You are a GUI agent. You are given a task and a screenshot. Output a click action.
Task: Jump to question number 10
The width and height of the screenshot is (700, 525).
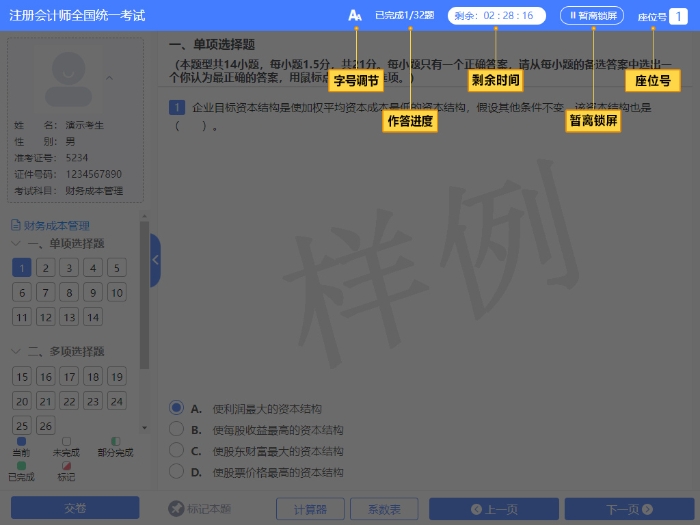117,293
